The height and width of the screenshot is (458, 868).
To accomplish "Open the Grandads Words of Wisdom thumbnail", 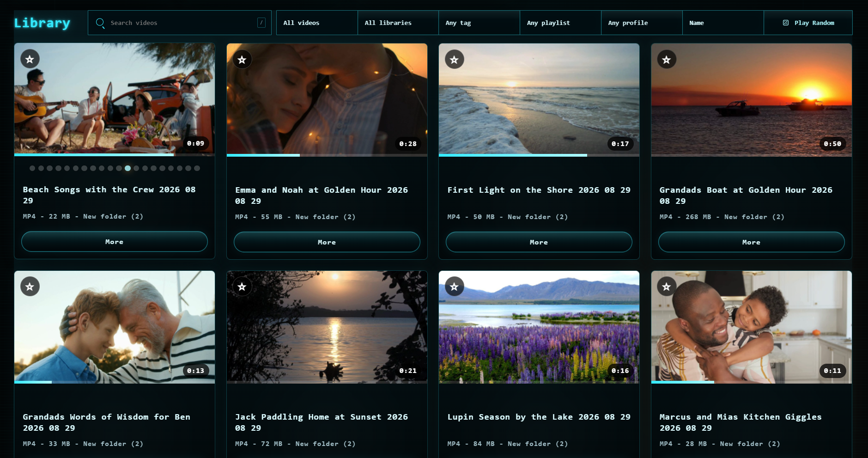I will [115, 326].
